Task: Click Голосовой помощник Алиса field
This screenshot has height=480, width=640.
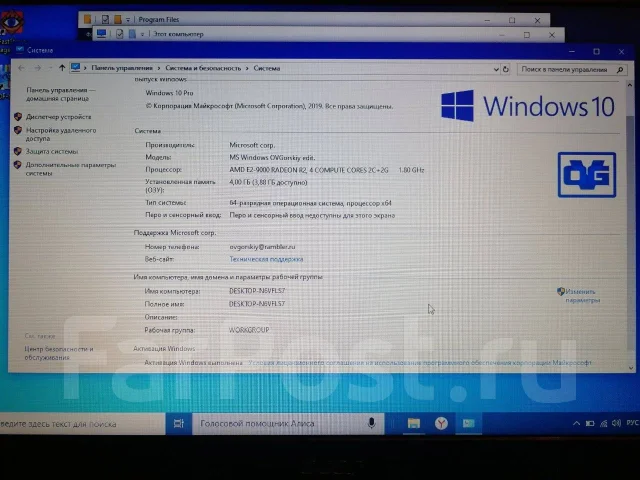Action: tap(288, 424)
